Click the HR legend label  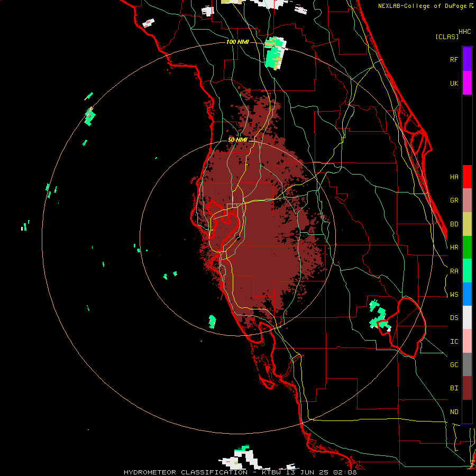tap(454, 248)
